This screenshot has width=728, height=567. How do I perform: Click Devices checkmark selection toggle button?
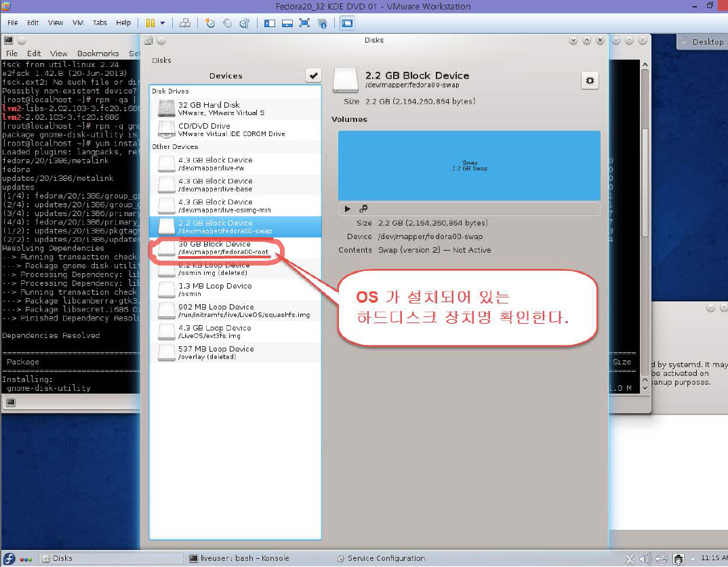click(313, 76)
